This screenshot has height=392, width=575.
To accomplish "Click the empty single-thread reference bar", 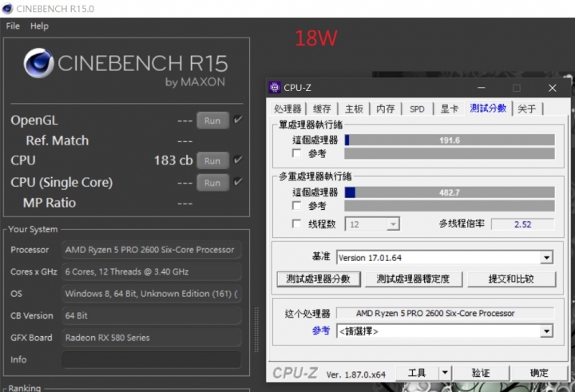I will [450, 153].
